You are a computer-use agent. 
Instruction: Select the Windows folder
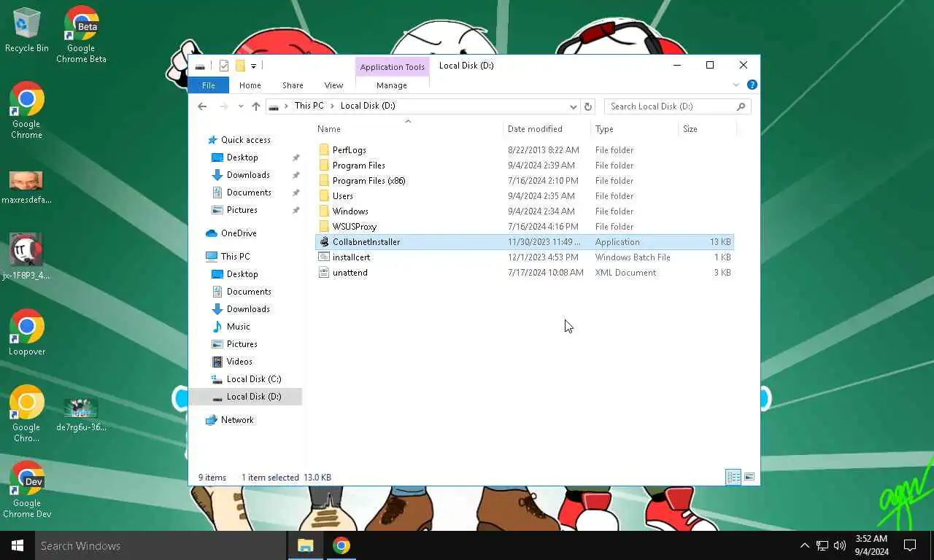coord(525,211)
